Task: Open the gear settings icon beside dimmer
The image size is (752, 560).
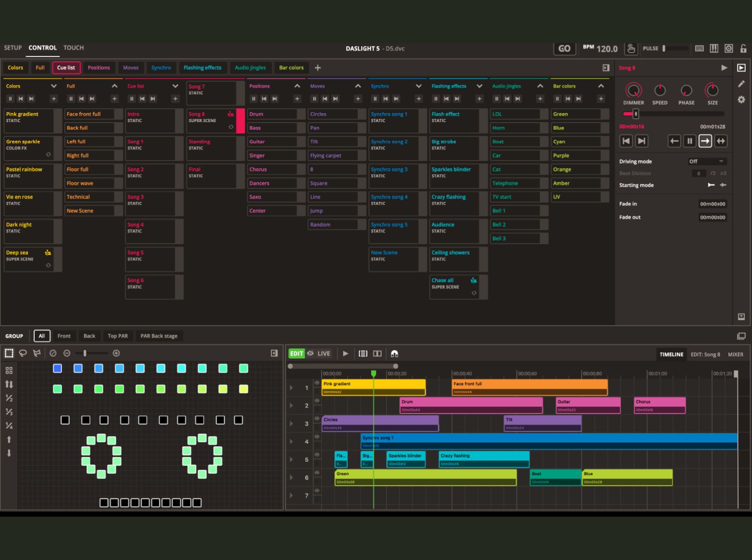Action: pos(741,100)
